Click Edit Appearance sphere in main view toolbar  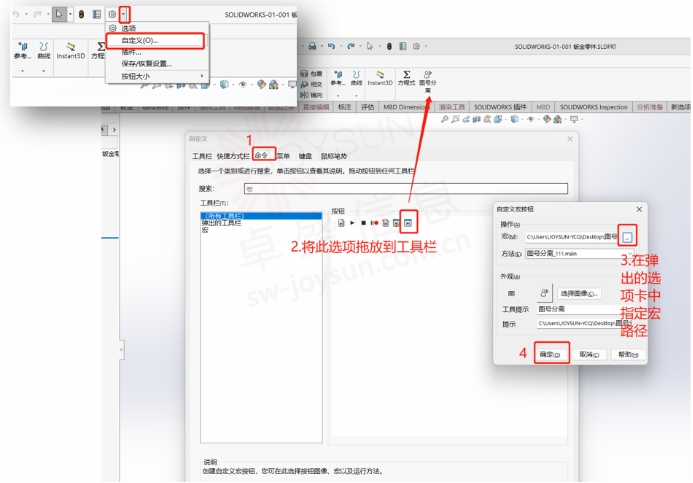coord(547,119)
